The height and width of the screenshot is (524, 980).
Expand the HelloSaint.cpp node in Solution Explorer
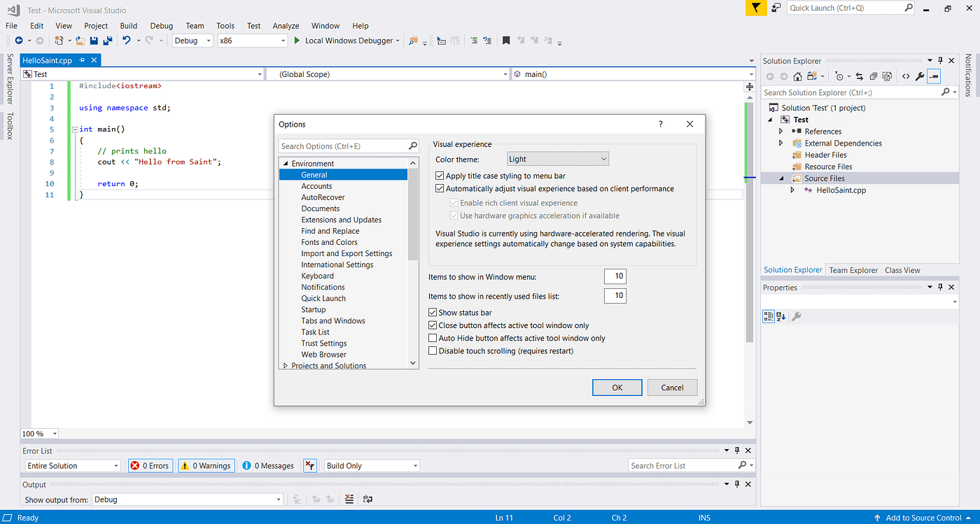tap(793, 190)
